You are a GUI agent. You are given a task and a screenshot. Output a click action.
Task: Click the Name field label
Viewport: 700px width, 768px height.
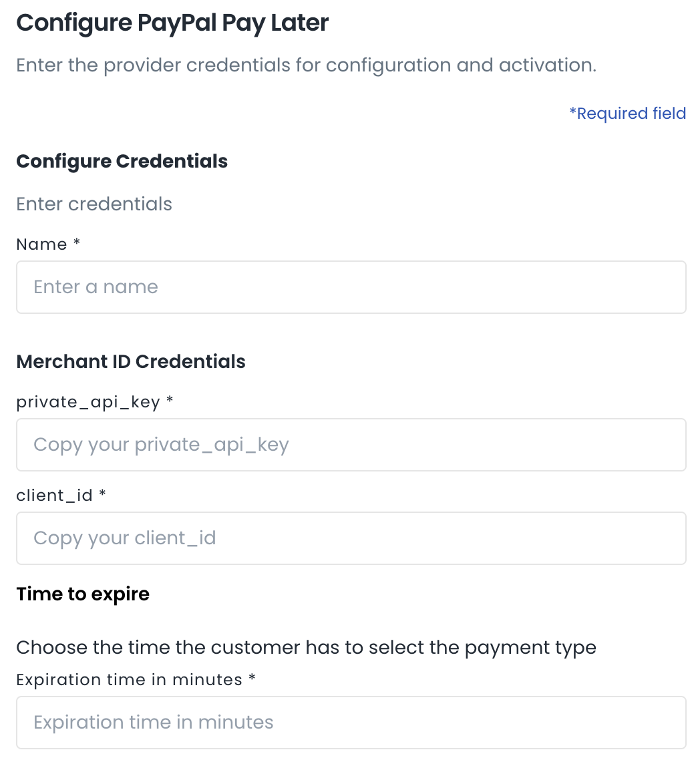point(41,244)
